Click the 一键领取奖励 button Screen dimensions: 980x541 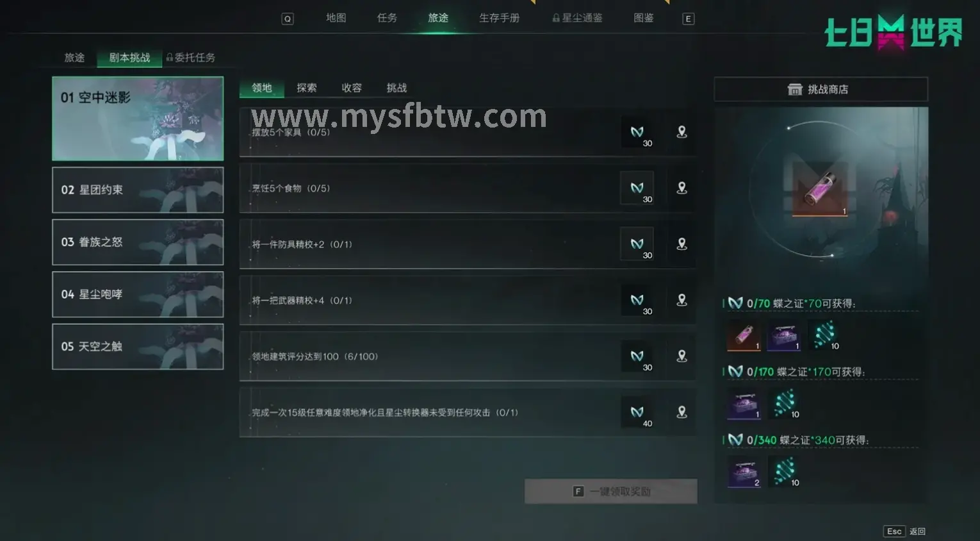(610, 491)
